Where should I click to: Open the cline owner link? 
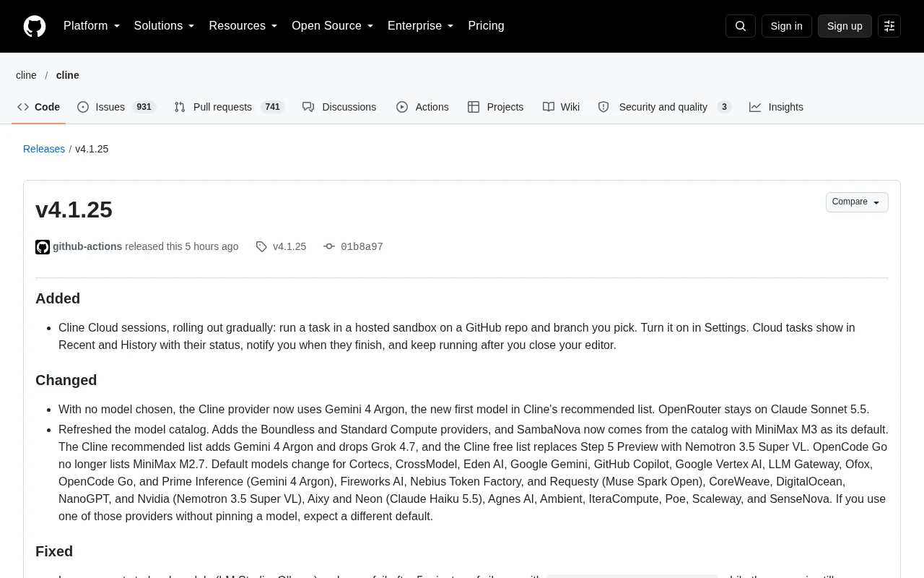(26, 75)
